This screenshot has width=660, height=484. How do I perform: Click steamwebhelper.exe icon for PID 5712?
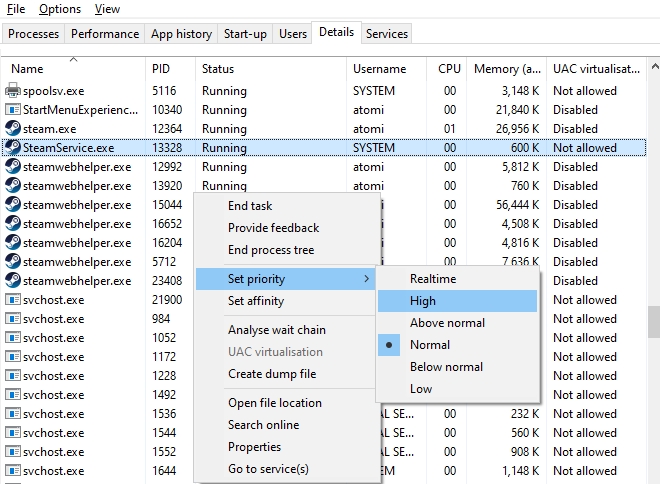[x=13, y=262]
